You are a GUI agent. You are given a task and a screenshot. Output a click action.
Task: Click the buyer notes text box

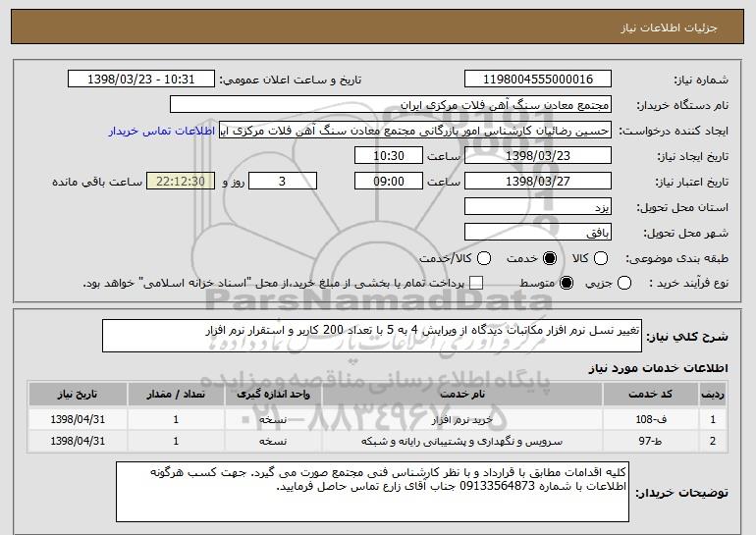tap(372, 492)
